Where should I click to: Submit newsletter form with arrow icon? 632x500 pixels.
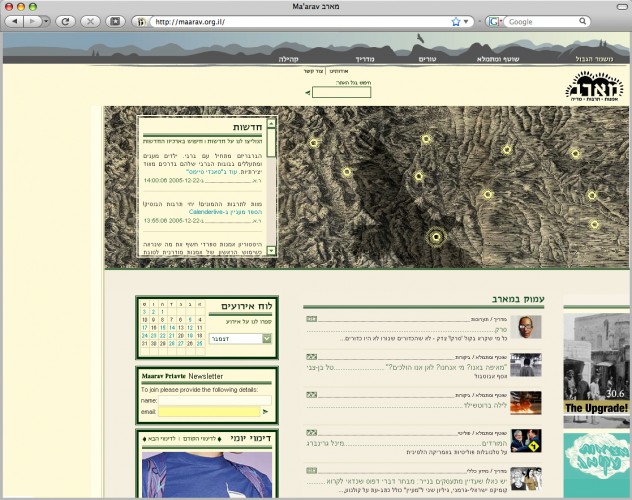coord(265,411)
